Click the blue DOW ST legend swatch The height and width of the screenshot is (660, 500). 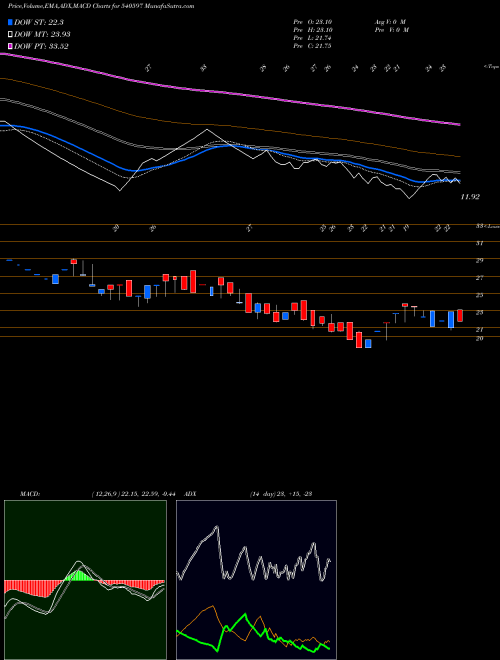click(x=10, y=22)
